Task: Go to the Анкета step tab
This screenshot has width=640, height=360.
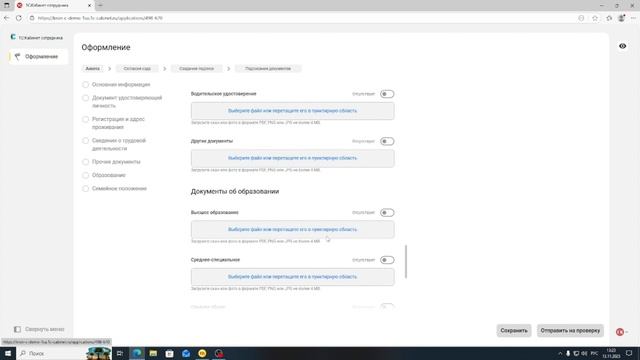Action: coord(93,69)
